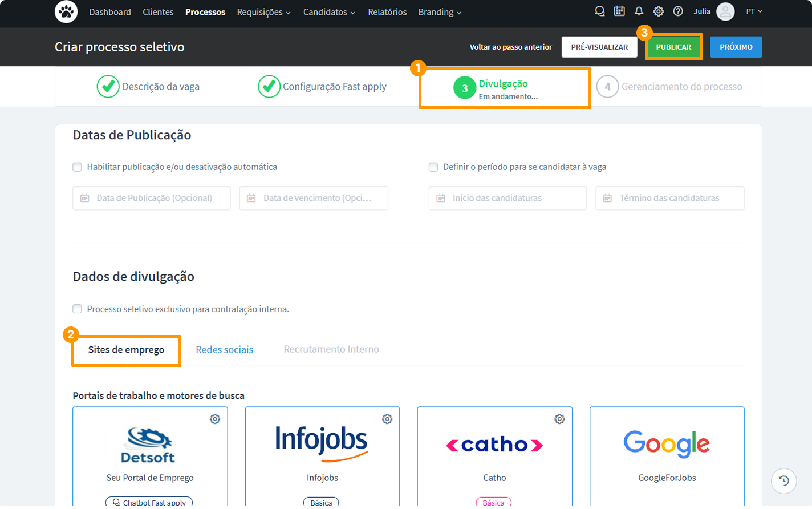
Task: Select Relatórios in the navigation menu
Action: coord(387,11)
